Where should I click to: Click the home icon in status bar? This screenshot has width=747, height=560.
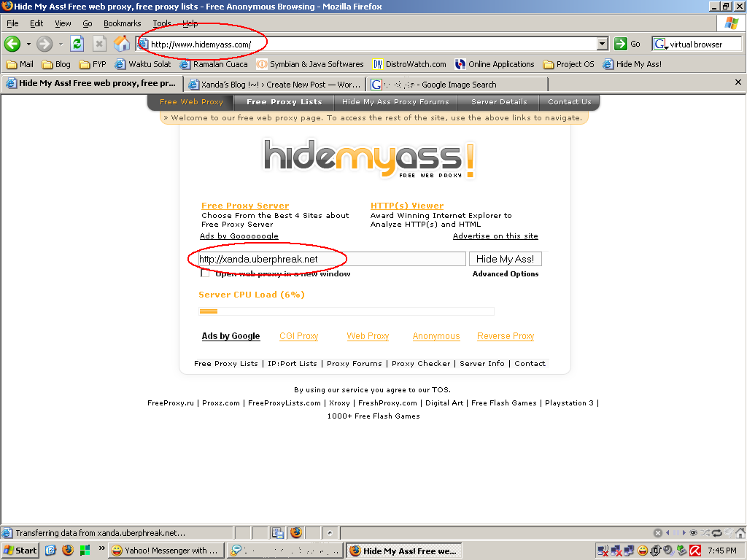tap(741, 533)
